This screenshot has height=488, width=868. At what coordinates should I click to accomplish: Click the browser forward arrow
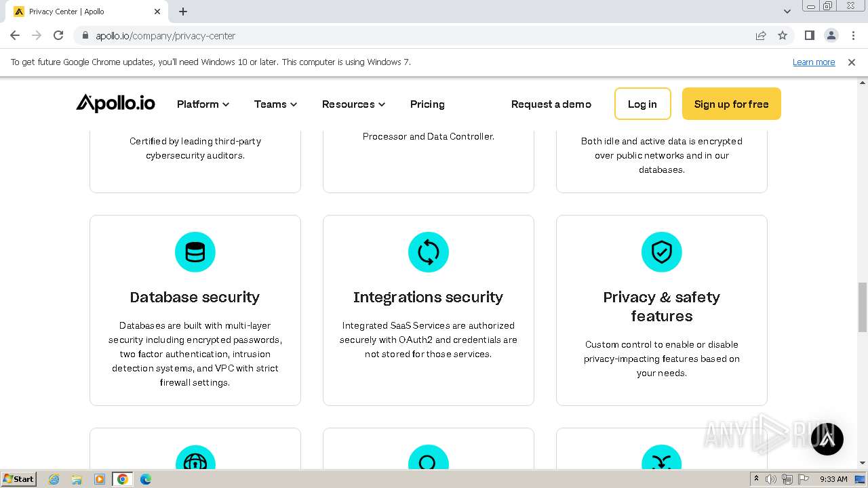37,35
